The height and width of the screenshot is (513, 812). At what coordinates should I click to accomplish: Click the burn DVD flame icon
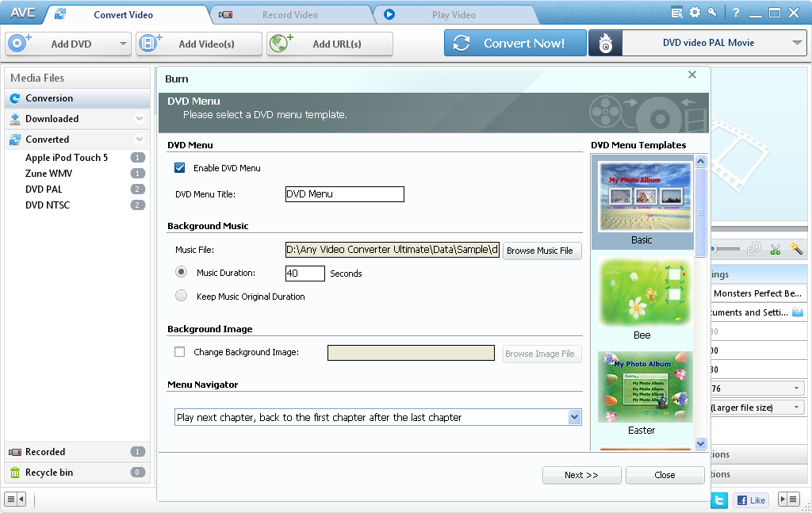[x=605, y=44]
